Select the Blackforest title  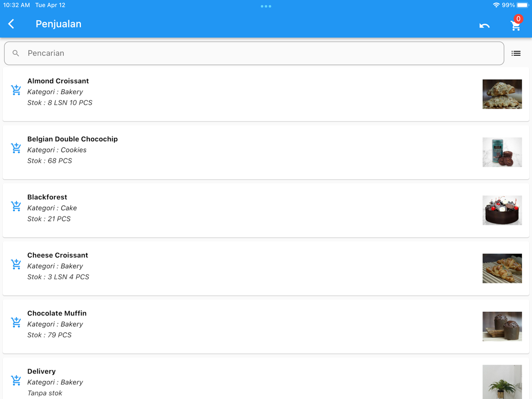(x=47, y=197)
